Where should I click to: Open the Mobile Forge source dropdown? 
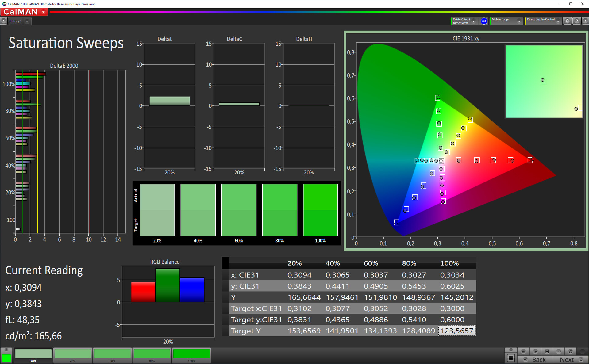click(x=519, y=21)
